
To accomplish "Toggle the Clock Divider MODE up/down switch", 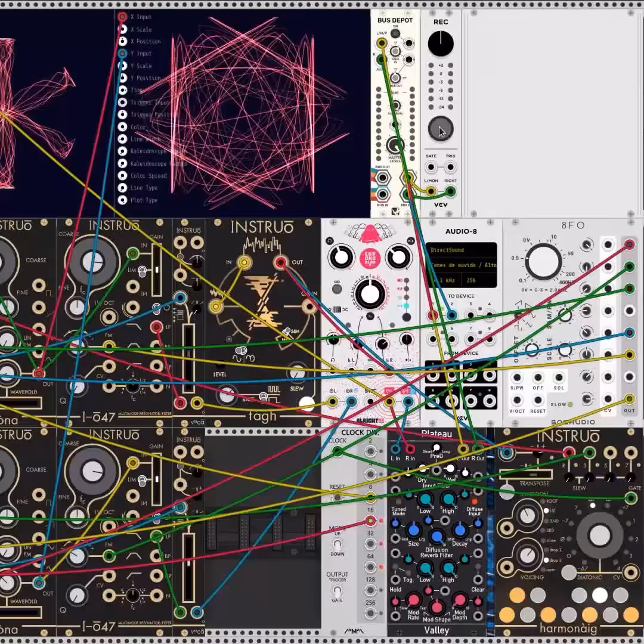I will 337,545.
